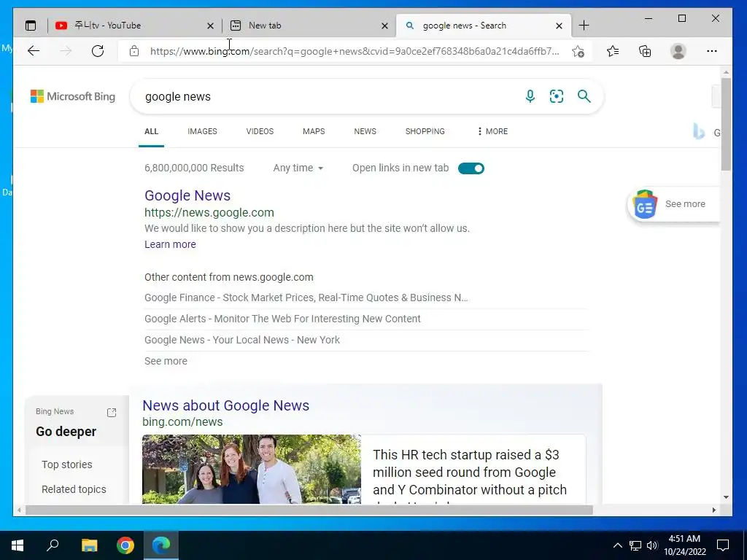
Task: Open the https://news.google.com URL link
Action: pyautogui.click(x=209, y=212)
